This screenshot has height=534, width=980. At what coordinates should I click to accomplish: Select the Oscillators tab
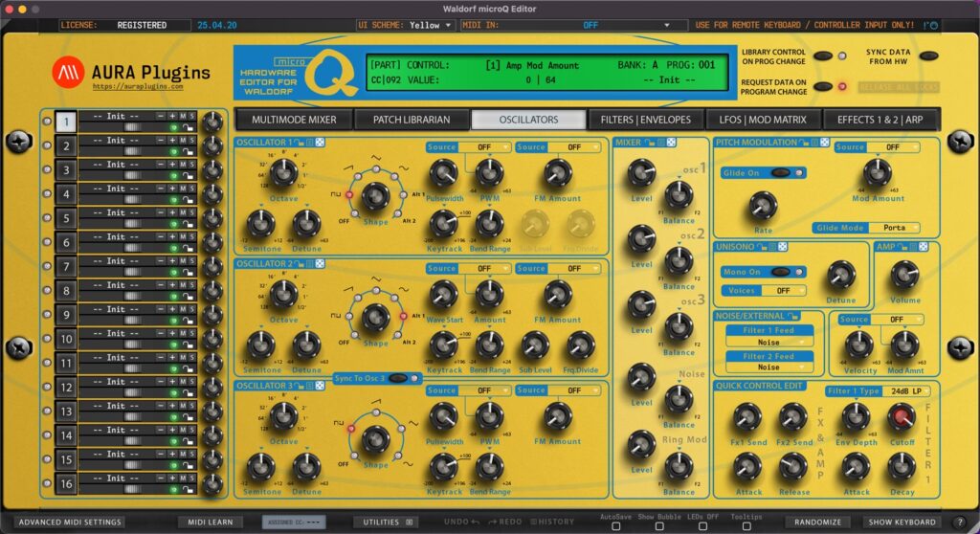(528, 120)
